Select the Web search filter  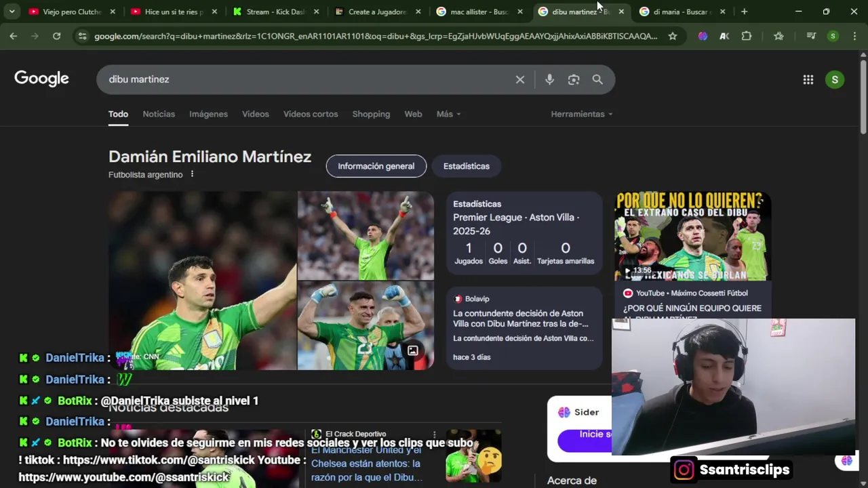[x=413, y=114]
